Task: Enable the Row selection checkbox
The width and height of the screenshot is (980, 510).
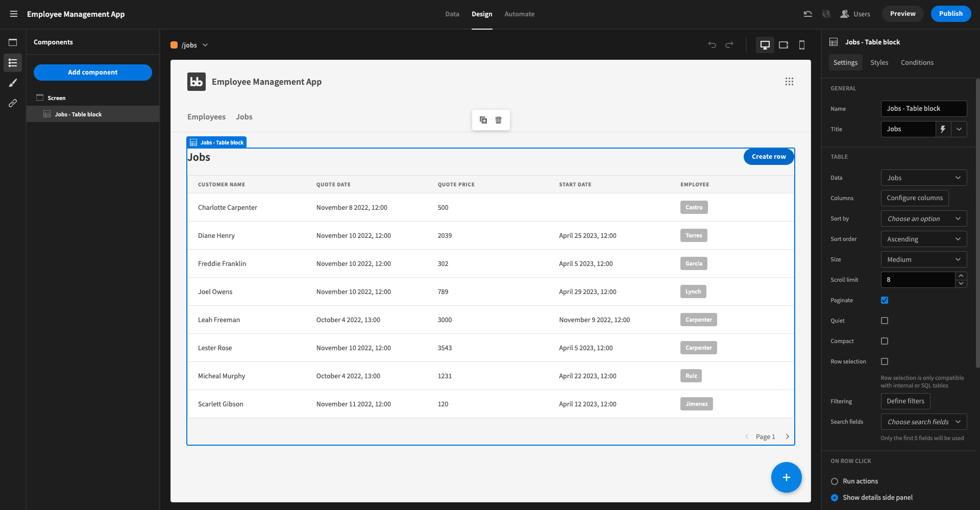Action: coord(885,361)
